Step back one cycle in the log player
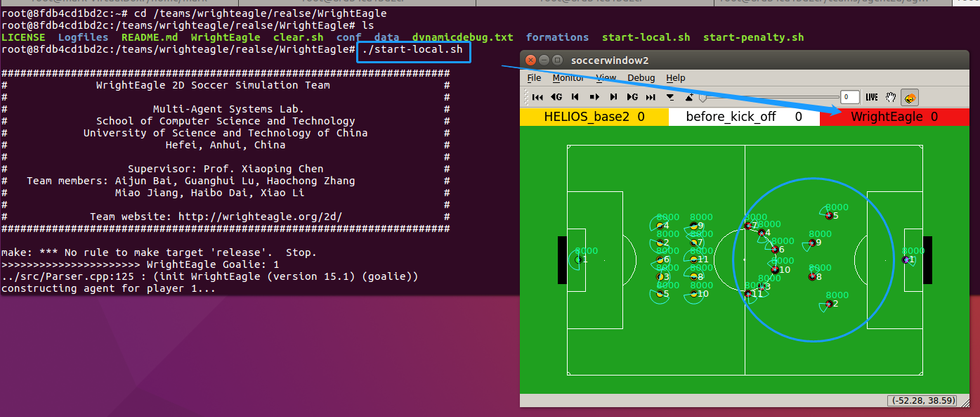Image resolution: width=980 pixels, height=417 pixels. (574, 97)
